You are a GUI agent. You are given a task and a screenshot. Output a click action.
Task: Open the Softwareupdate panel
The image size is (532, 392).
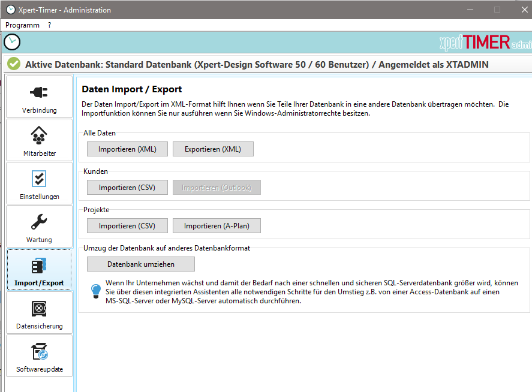[39, 355]
